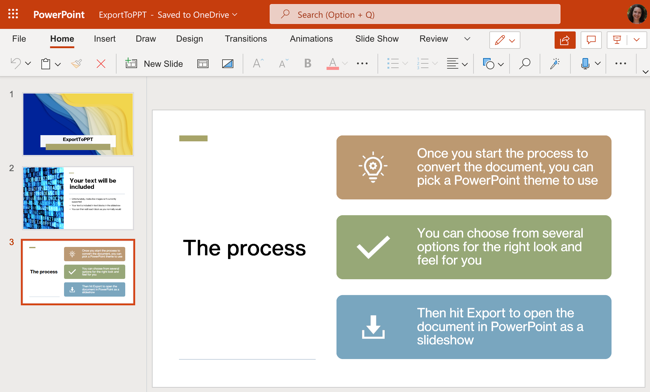Expand the Shapes dropdown arrow
This screenshot has height=392, width=650.
pos(501,64)
